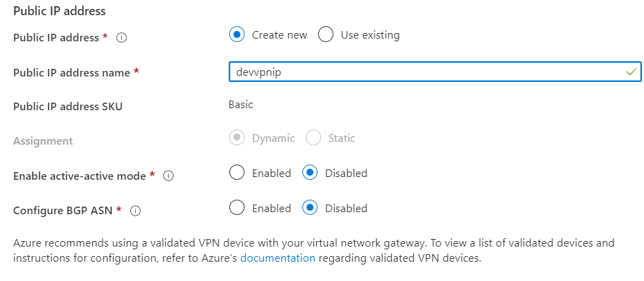The height and width of the screenshot is (281, 644).
Task: Select Static assignment radio button
Action: point(313,138)
